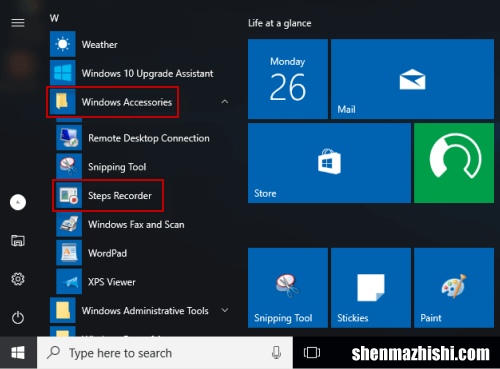Click the XPS Viewer paper plane icon

coord(69,282)
